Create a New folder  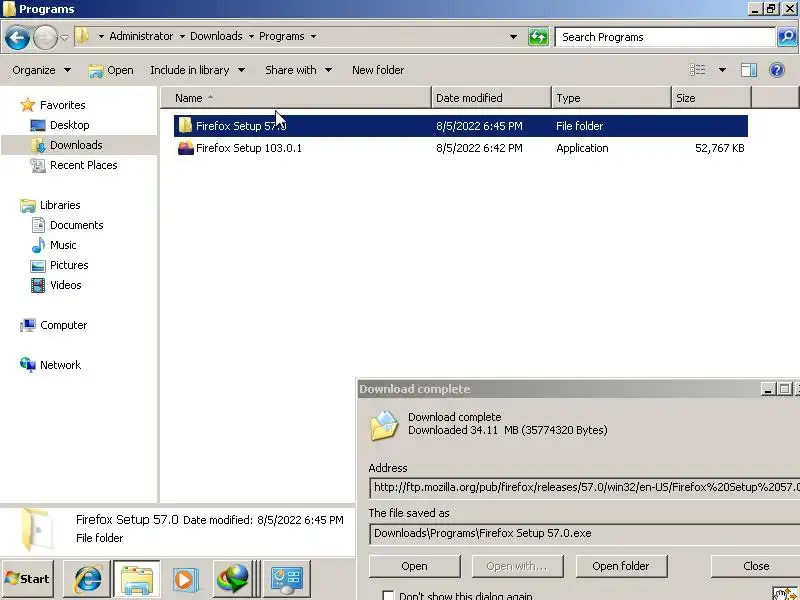coord(378,70)
